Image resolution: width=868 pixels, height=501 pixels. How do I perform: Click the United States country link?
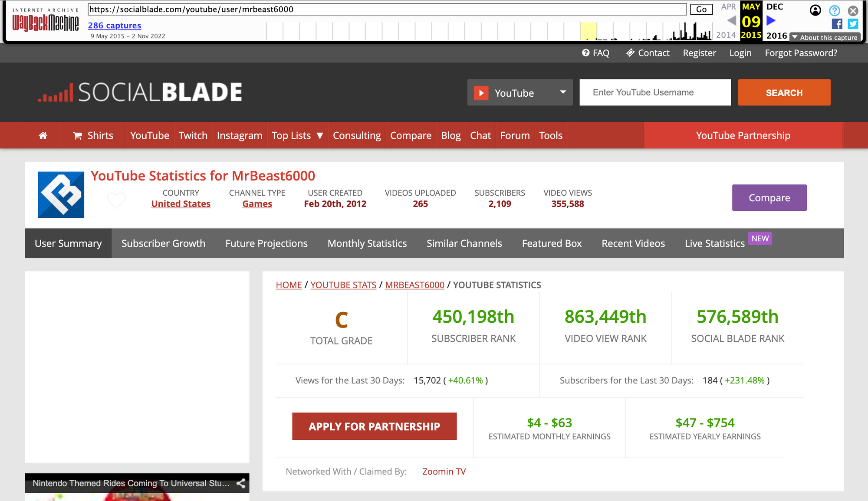181,204
